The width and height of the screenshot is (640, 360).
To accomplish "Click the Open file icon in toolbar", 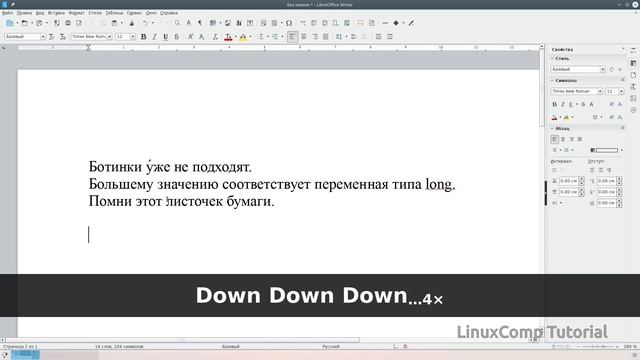I will 25,23.
